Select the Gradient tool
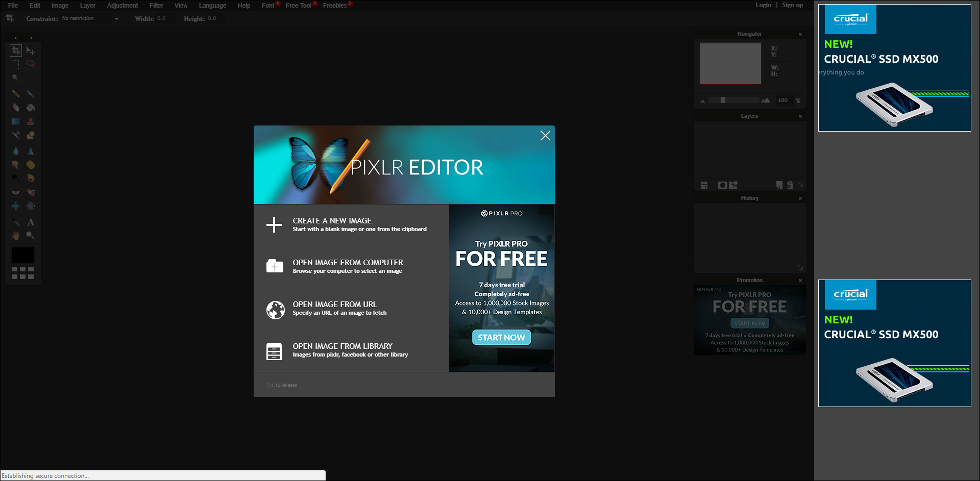This screenshot has width=980, height=481. click(15, 121)
